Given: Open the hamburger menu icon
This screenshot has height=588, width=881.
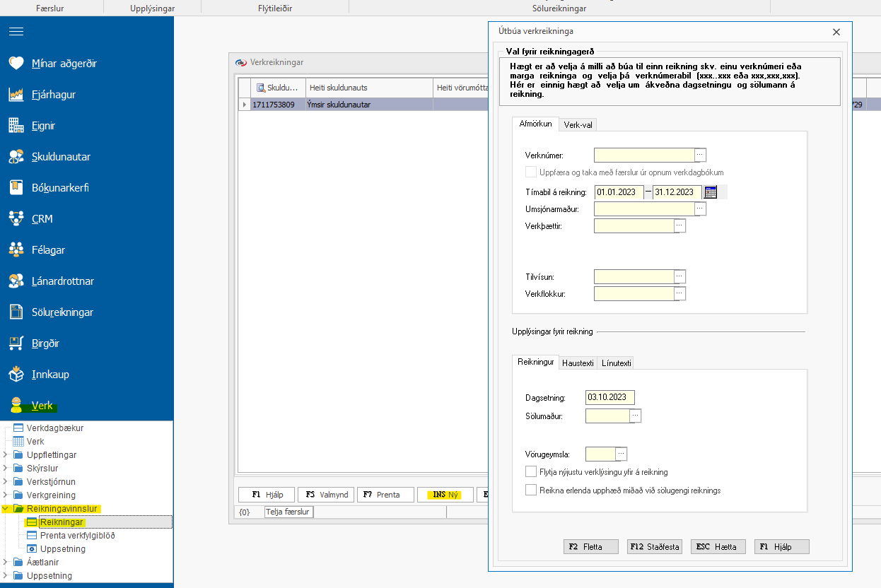Looking at the screenshot, I should tap(16, 32).
